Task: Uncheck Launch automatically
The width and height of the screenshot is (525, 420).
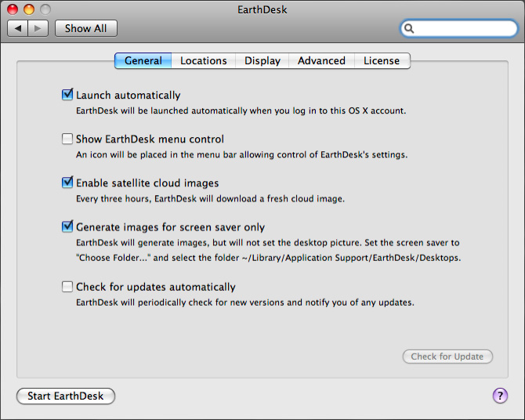Action: point(67,95)
